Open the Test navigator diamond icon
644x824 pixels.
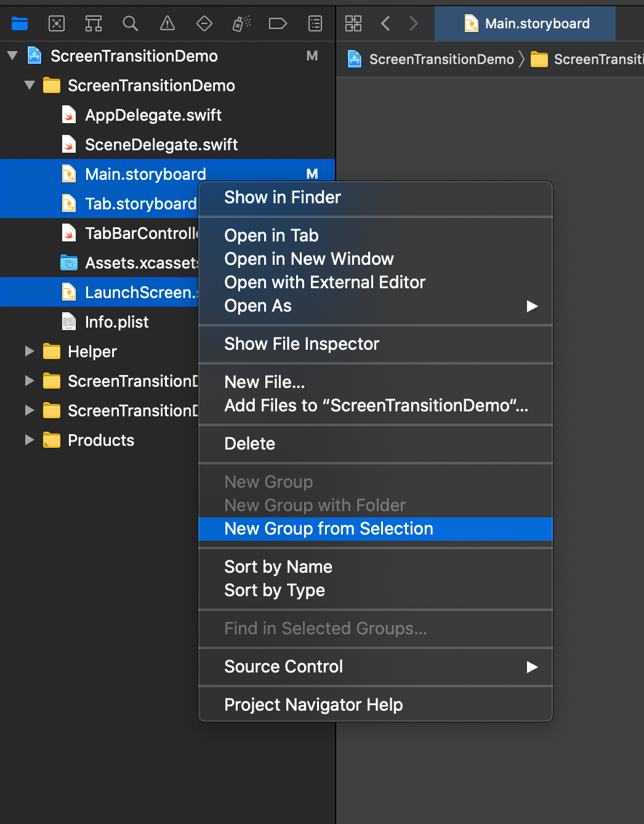pyautogui.click(x=204, y=24)
